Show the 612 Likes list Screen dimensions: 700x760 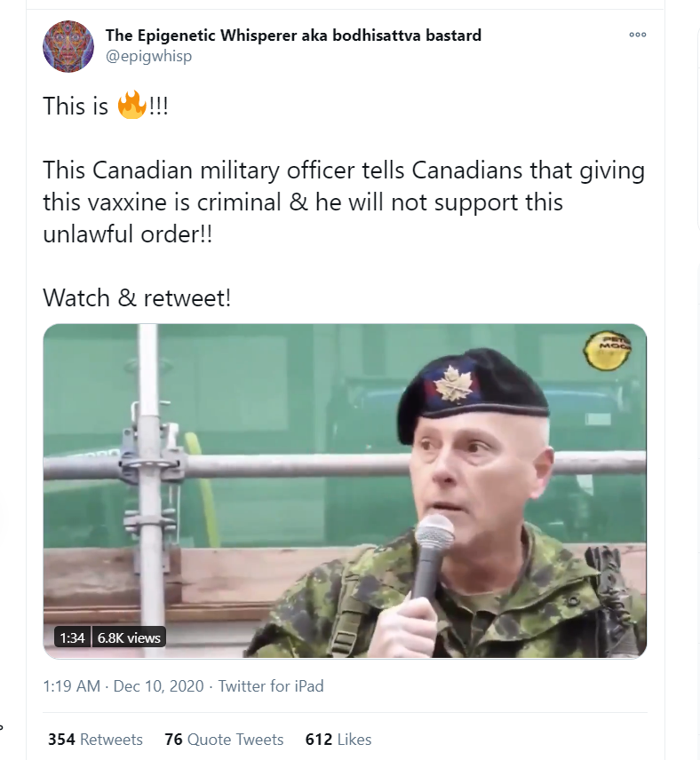tap(338, 740)
